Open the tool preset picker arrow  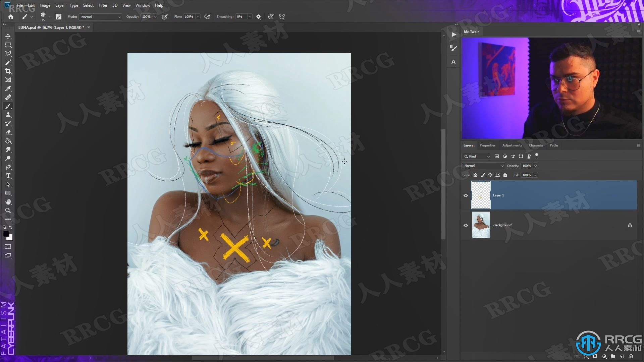[x=32, y=17]
